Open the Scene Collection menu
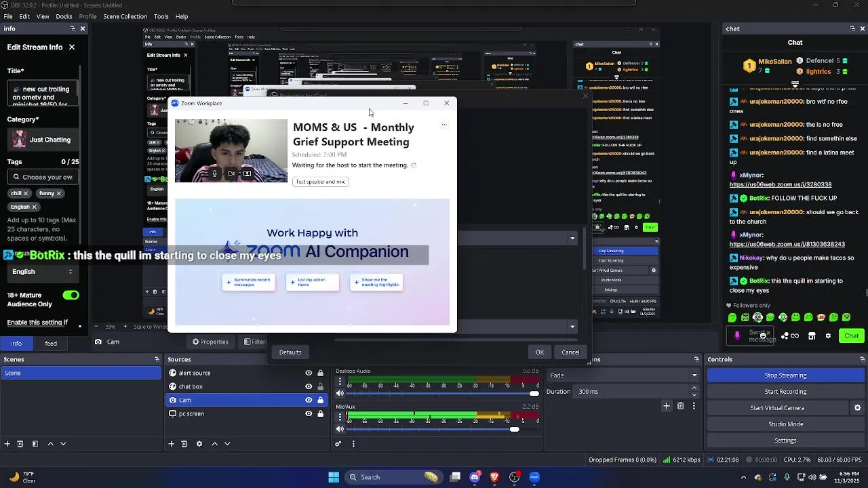868x488 pixels. [125, 16]
